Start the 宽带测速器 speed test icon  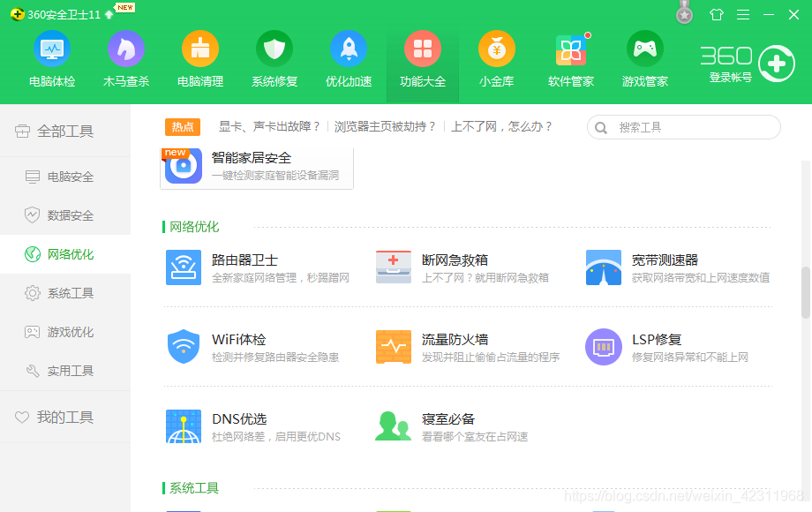pos(604,267)
